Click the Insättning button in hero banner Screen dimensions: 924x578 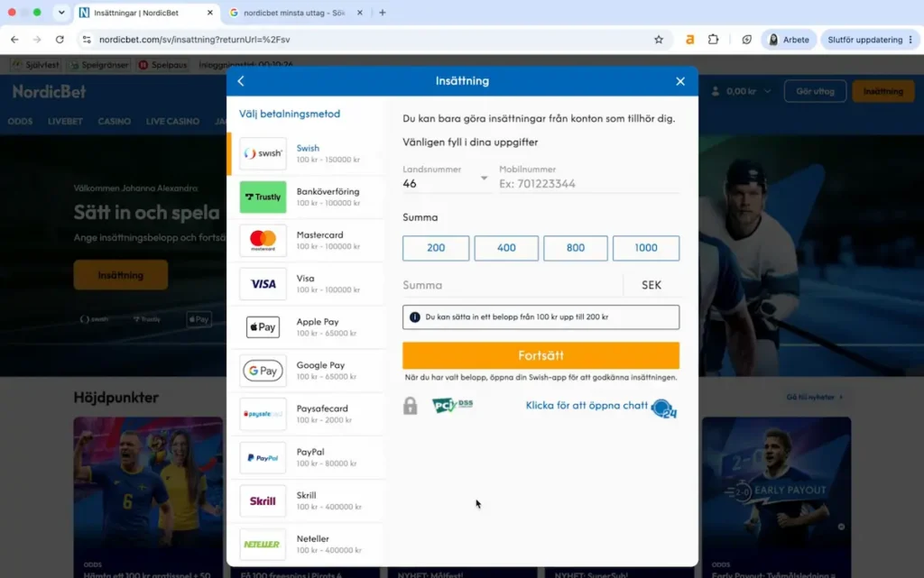[121, 275]
